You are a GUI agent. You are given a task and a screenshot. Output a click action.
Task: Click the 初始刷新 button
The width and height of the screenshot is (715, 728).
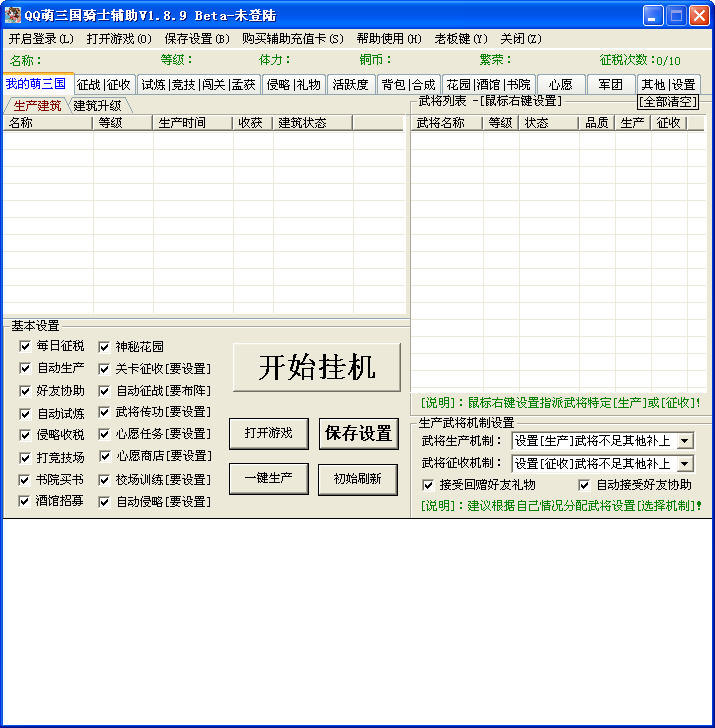click(x=358, y=478)
